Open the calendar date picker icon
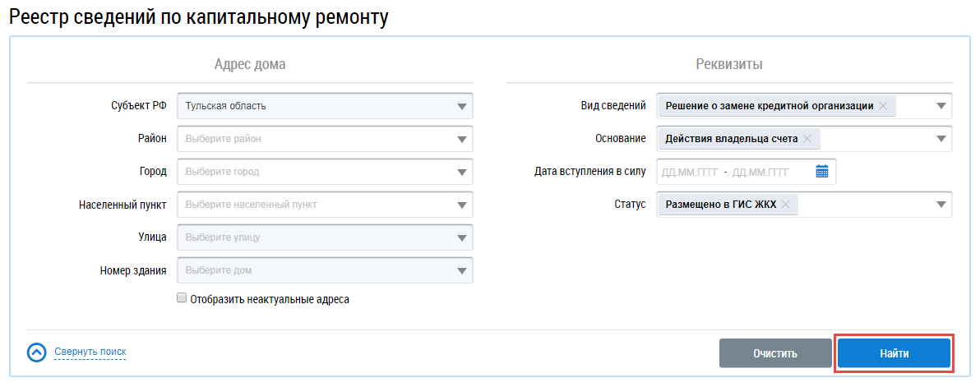980x387 pixels. (x=821, y=172)
